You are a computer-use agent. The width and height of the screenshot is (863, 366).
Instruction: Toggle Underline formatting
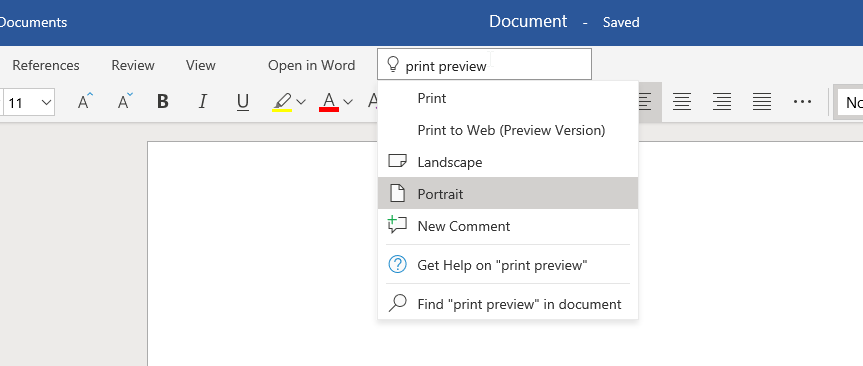[243, 102]
